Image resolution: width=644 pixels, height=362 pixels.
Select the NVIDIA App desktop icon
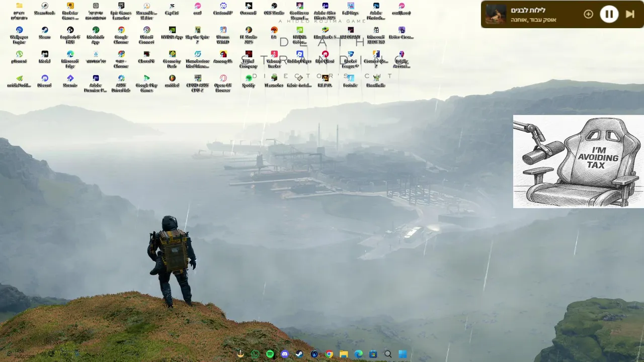(172, 33)
